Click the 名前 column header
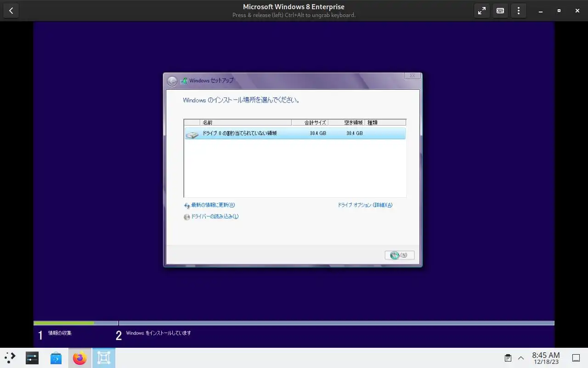This screenshot has width=588, height=368. [x=246, y=122]
